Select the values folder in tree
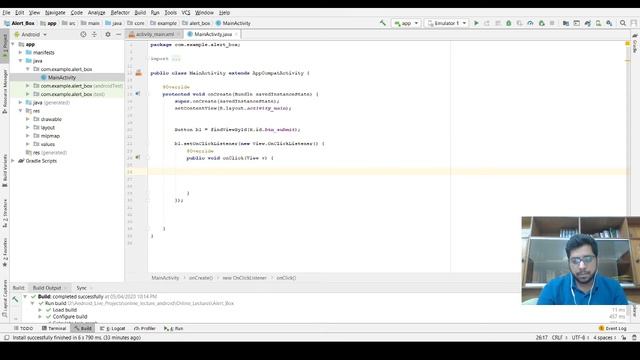The width and height of the screenshot is (640, 360). (47, 144)
